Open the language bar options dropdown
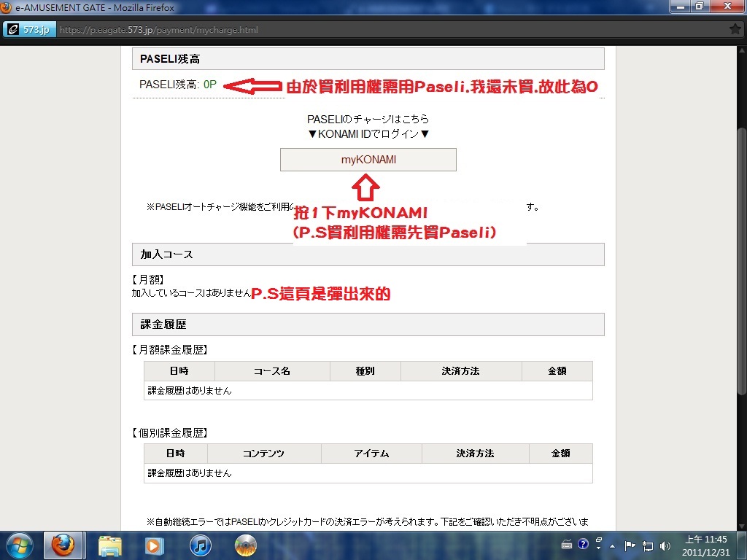This screenshot has height=560, width=747. [598, 545]
